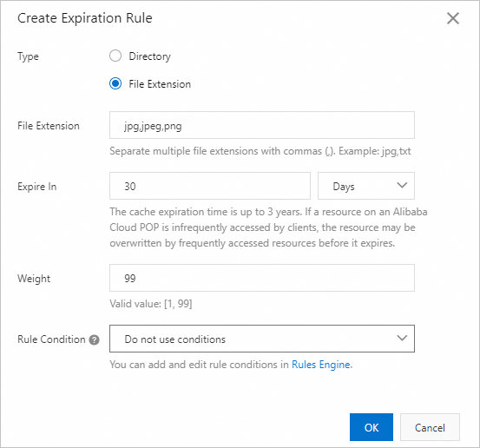This screenshot has width=480, height=448.
Task: Click the File Extension input field
Action: 262,125
